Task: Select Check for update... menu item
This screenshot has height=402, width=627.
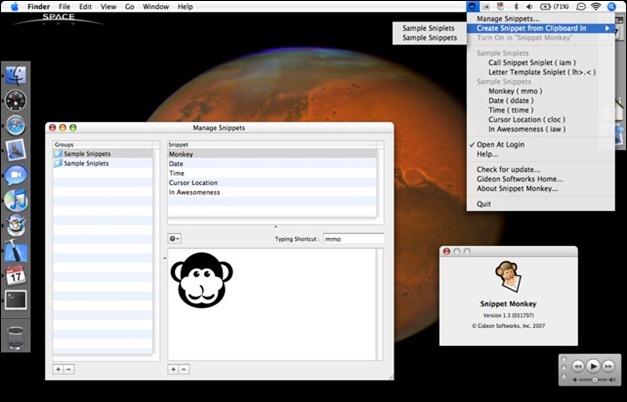Action: pos(510,169)
